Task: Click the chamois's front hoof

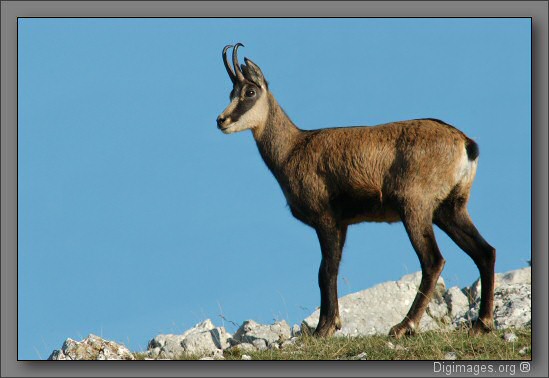Action: pyautogui.click(x=326, y=329)
